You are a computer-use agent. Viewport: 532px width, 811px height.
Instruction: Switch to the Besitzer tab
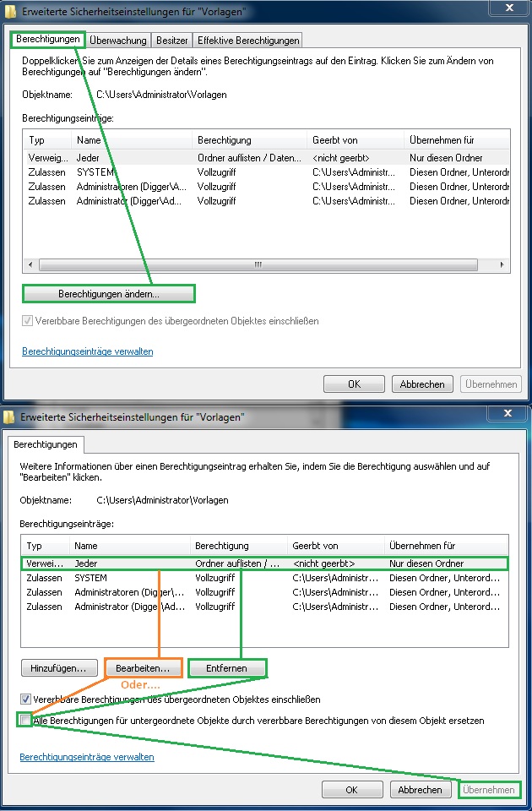click(171, 41)
